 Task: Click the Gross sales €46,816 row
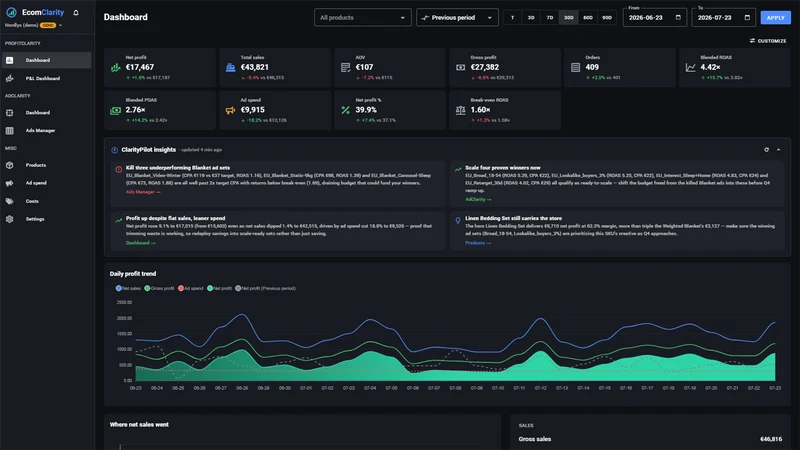[x=650, y=439]
